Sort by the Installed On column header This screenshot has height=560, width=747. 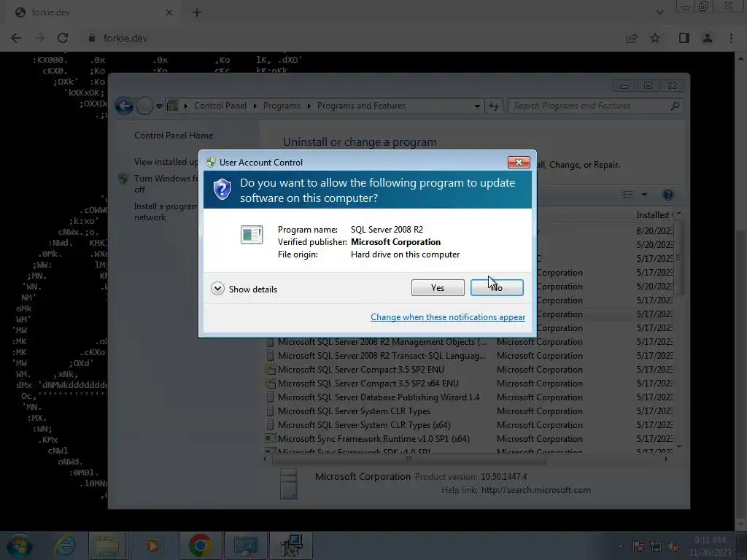tap(656, 215)
